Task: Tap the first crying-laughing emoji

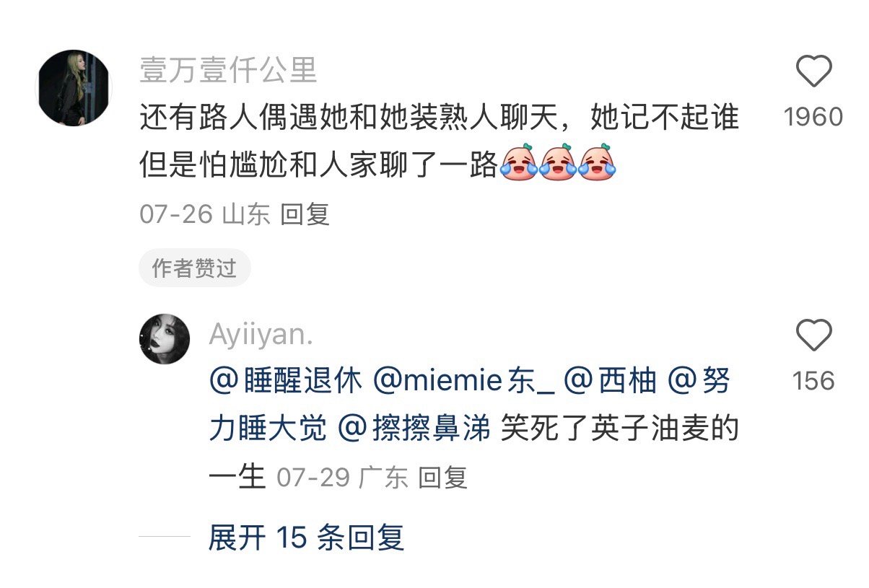Action: [519, 162]
